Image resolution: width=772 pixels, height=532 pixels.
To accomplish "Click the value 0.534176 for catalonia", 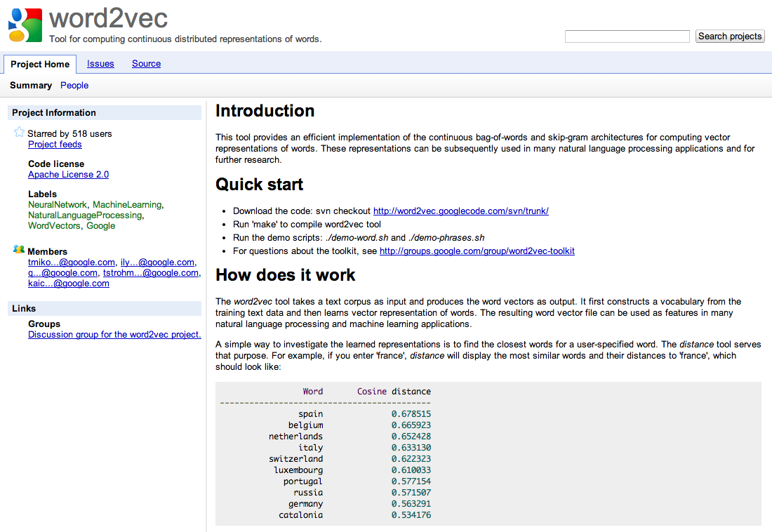I will [411, 514].
